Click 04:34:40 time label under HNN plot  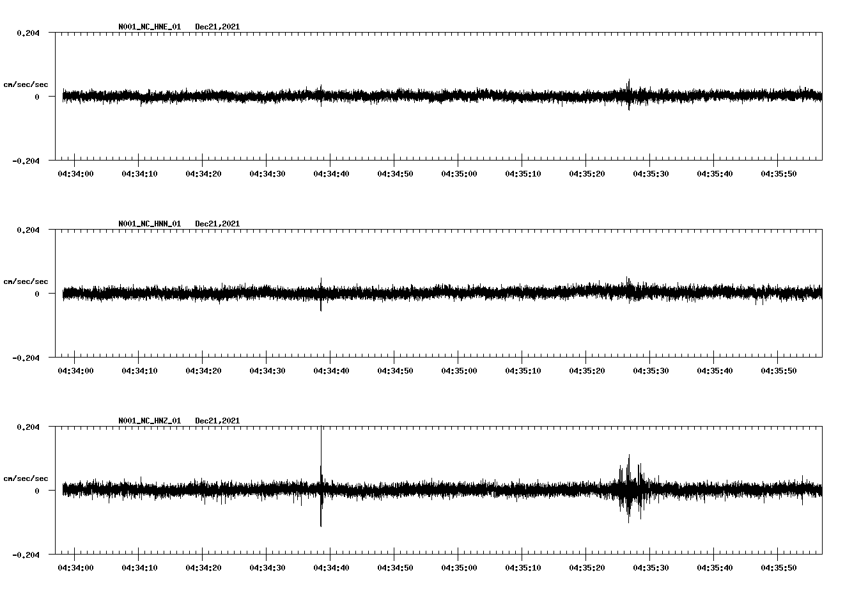pos(331,370)
